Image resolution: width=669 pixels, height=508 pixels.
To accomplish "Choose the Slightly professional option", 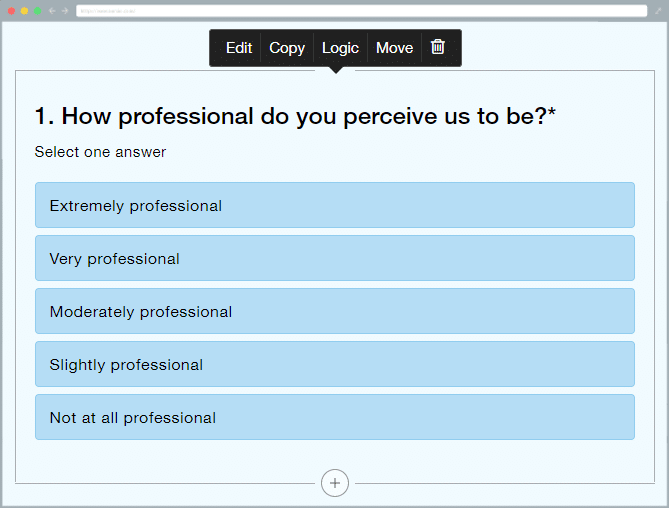I will click(335, 364).
